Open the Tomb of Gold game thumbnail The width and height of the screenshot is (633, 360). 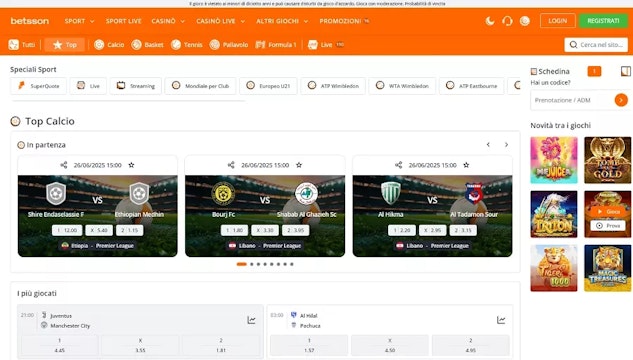(608, 160)
